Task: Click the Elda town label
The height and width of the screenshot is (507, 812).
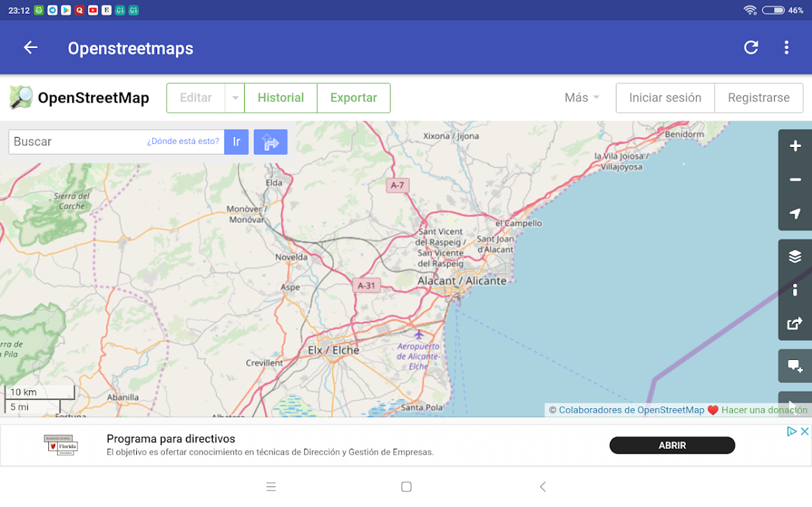Action: [274, 183]
